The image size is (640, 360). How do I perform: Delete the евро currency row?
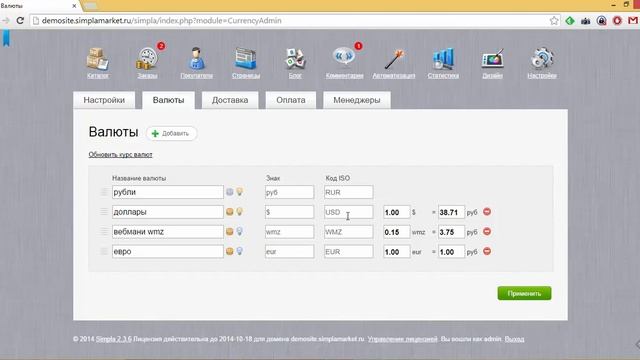[x=487, y=251]
